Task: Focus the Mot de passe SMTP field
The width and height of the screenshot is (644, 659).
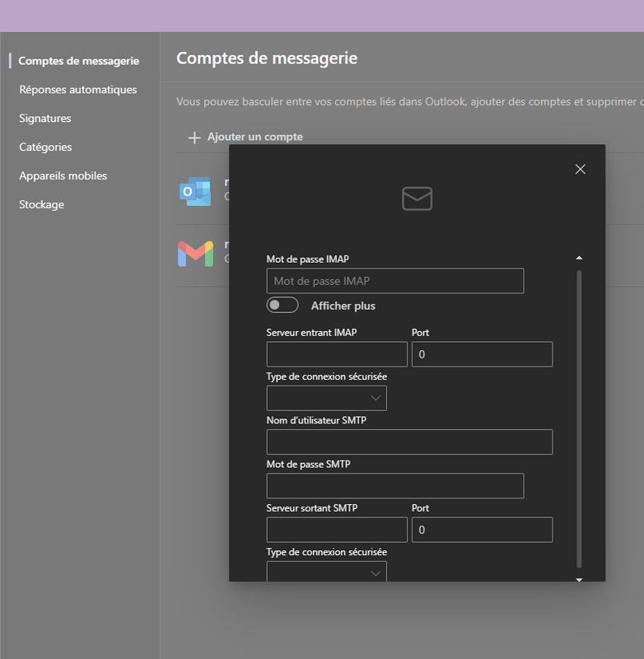Action: [x=395, y=486]
